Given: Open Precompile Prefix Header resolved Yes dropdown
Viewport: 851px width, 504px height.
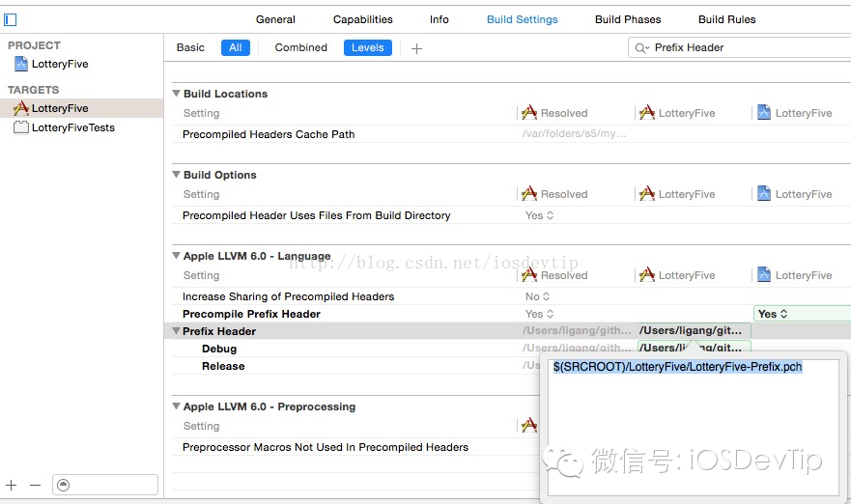Looking at the screenshot, I should pos(539,314).
